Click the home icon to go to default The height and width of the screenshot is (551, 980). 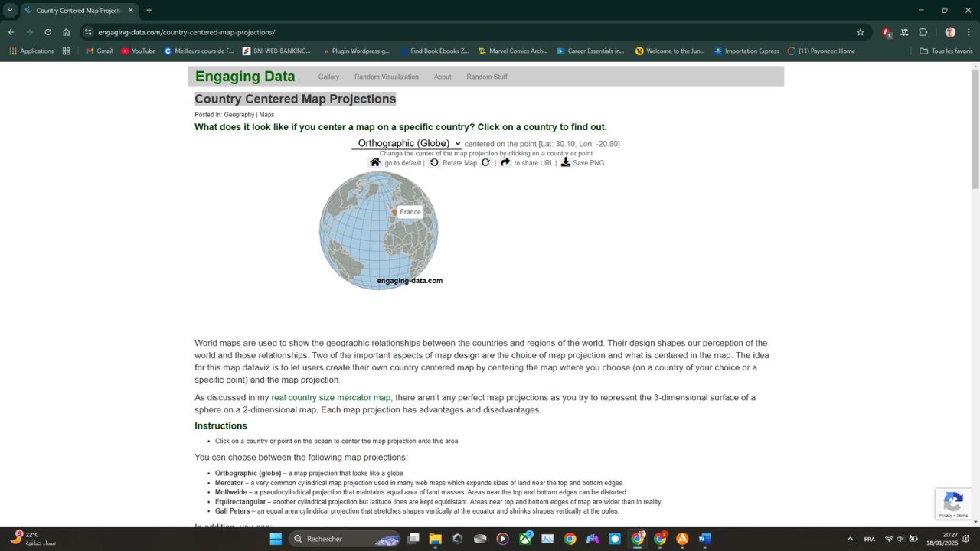375,162
